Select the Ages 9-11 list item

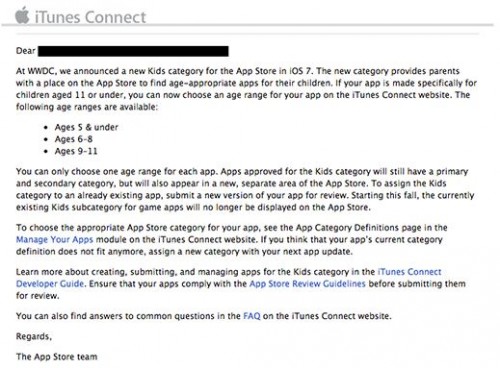click(76, 151)
